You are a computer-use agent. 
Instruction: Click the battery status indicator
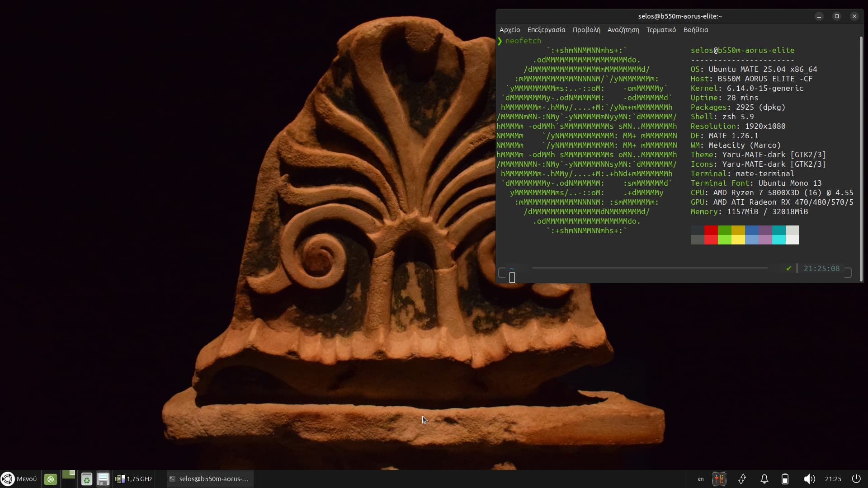[785, 479]
